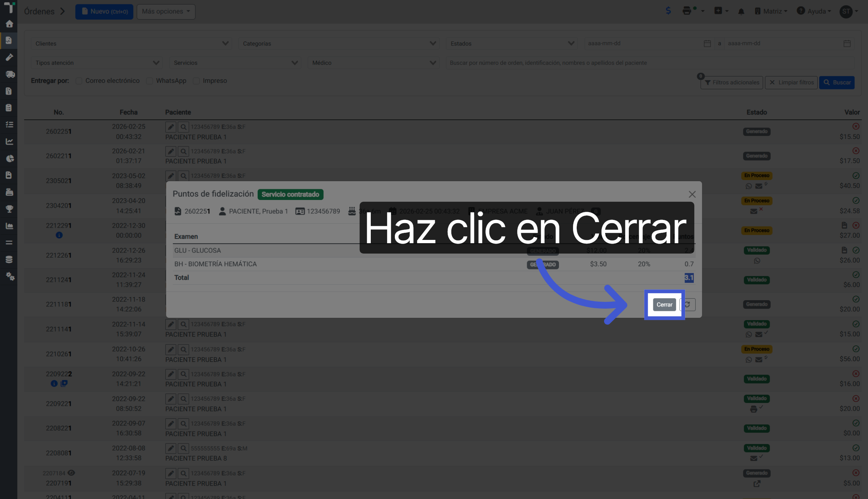This screenshot has width=868, height=499.
Task: Open the home icon in sidebar
Action: pos(9,24)
